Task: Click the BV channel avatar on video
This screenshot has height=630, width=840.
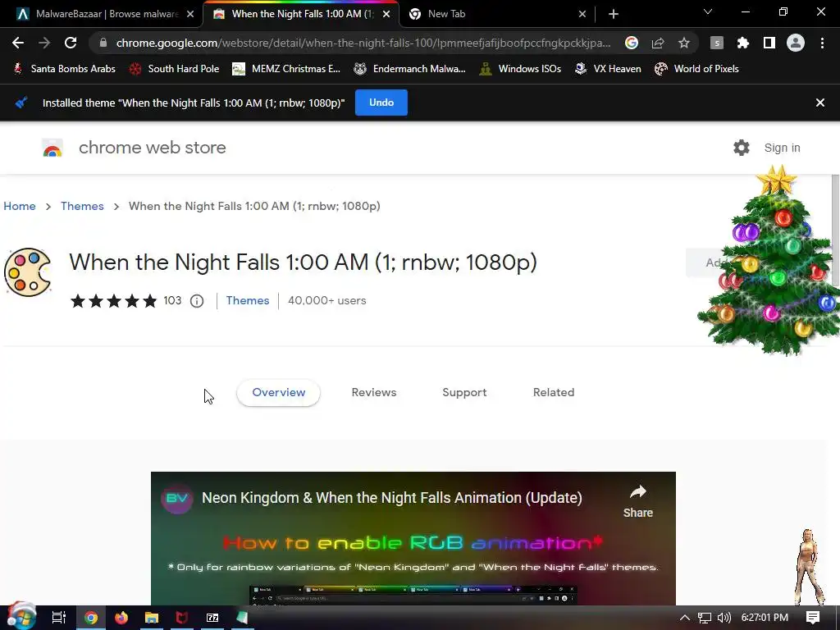Action: (177, 498)
